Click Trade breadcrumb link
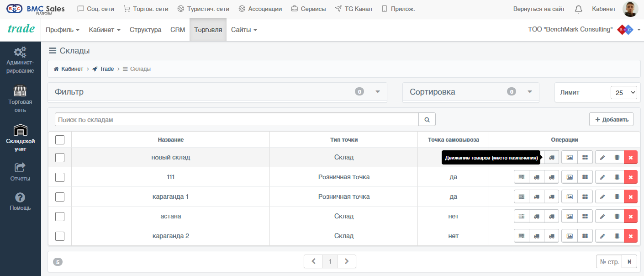The height and width of the screenshot is (276, 644). [x=103, y=69]
